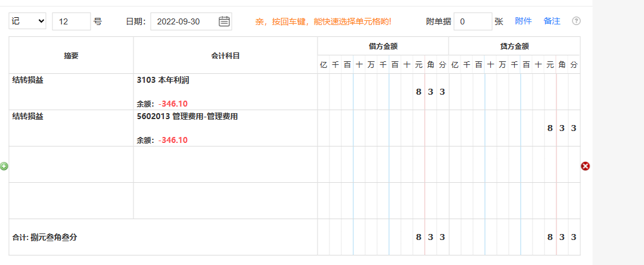Click the empty third row summary cell

coord(71,164)
